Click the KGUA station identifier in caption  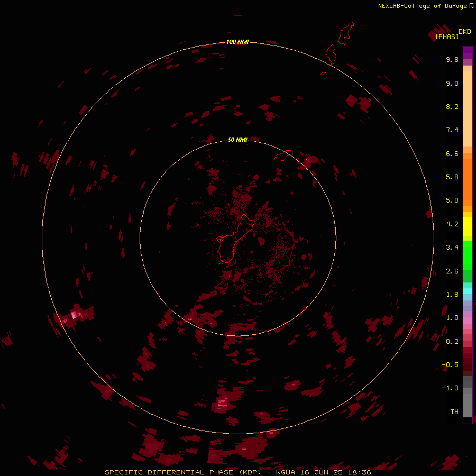click(x=286, y=472)
